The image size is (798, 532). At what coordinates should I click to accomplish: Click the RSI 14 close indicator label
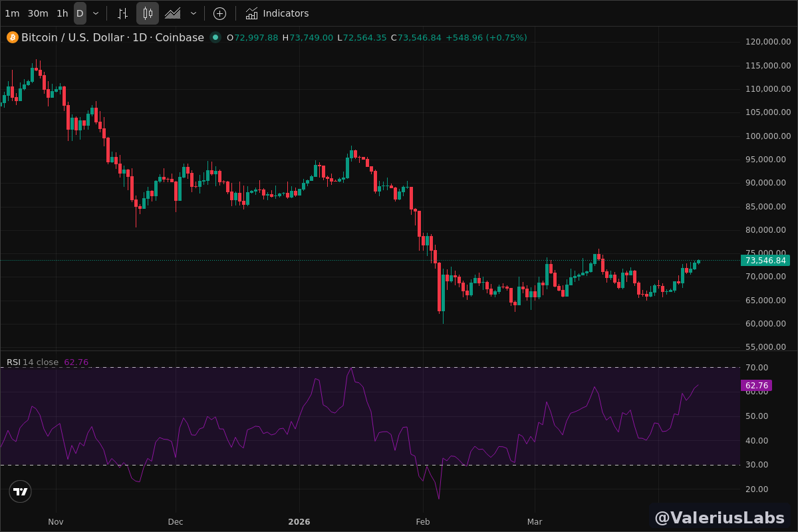[33, 362]
